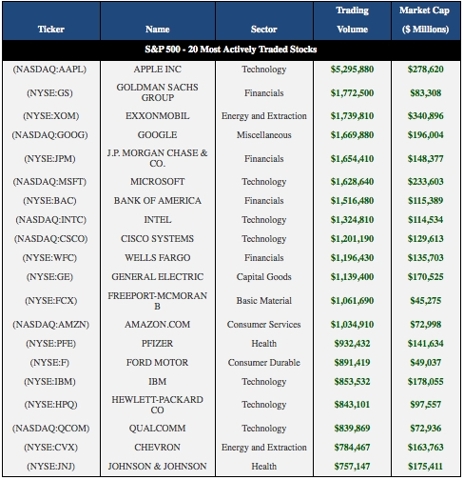The image size is (464, 480).
Task: Click trading volume value $1,196,430
Action: [x=352, y=258]
